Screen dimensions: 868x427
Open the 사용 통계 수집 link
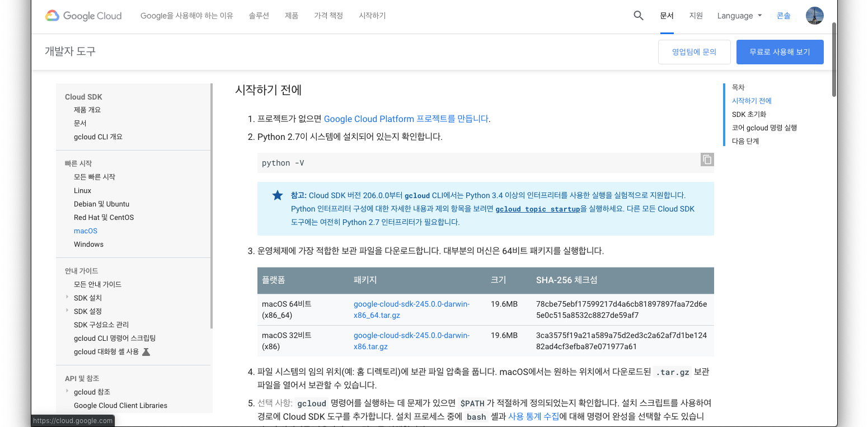pos(533,416)
